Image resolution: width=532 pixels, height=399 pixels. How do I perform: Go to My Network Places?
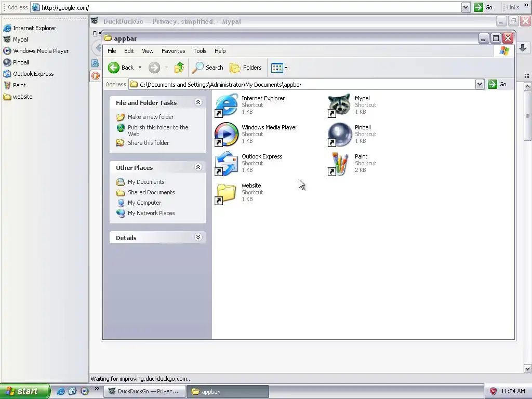coord(151,213)
